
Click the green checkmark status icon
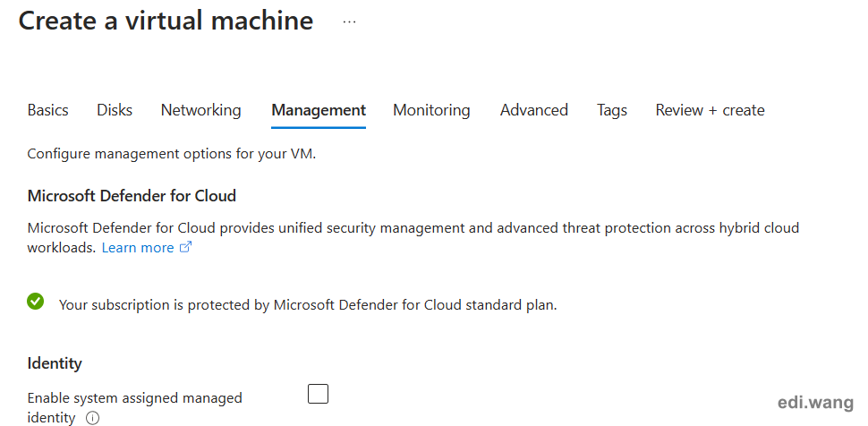(x=36, y=302)
